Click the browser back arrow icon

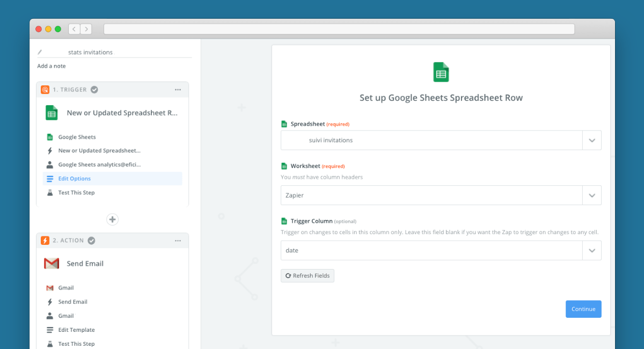[x=74, y=28]
